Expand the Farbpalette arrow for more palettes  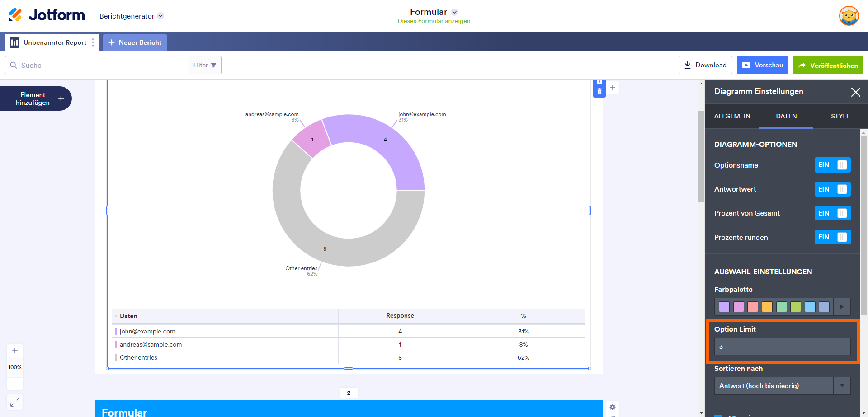click(842, 307)
